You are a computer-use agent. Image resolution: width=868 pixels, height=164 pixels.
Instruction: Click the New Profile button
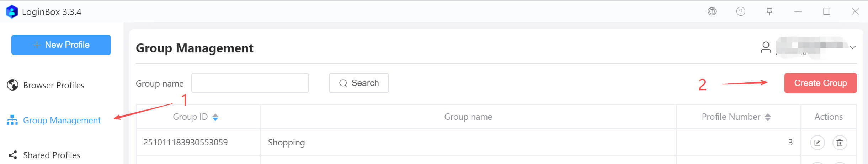[61, 45]
